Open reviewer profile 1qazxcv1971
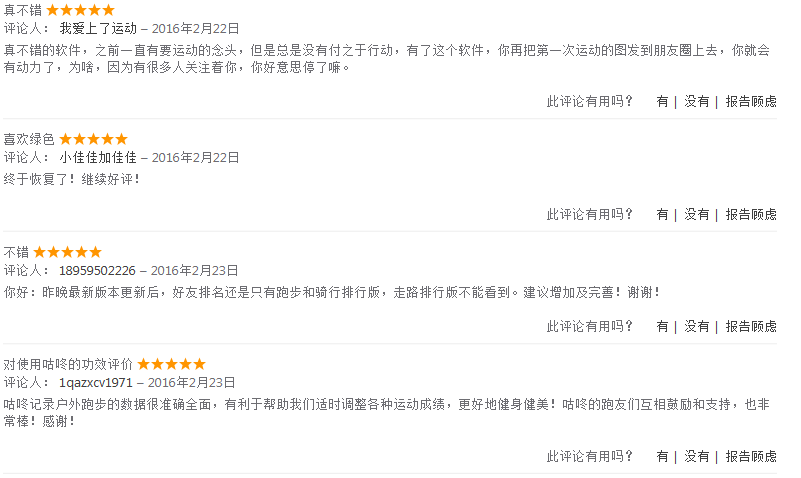 (96, 383)
